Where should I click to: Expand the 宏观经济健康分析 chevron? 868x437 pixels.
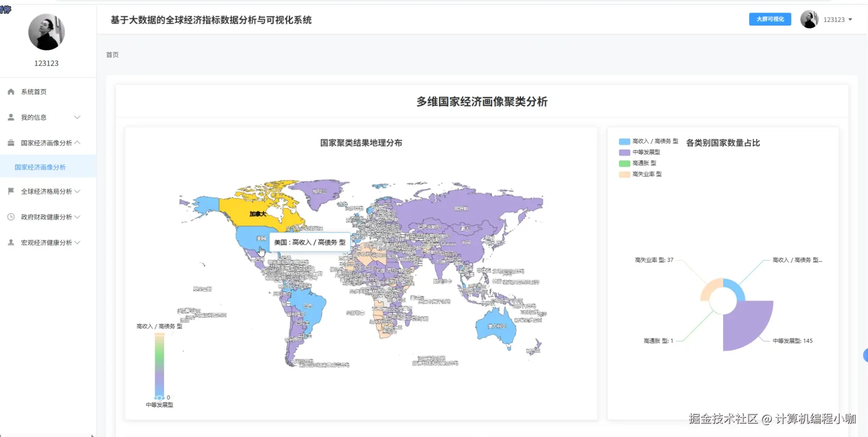pyautogui.click(x=78, y=242)
